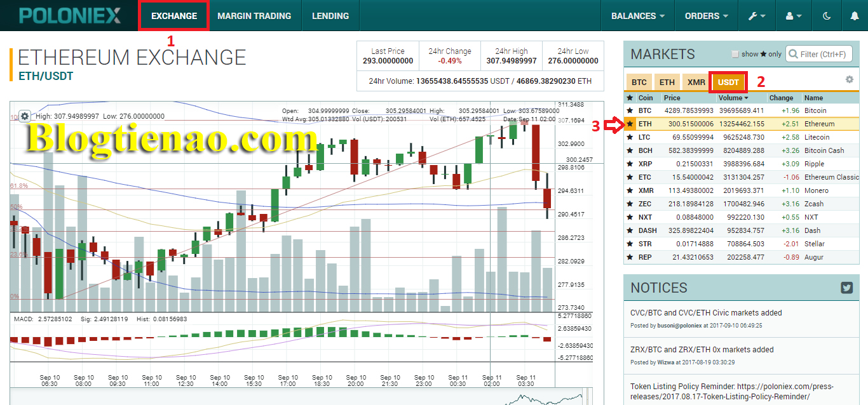Click the 24hr High value 307.94989997
Viewport: 868px width, 405px height.
pos(512,61)
